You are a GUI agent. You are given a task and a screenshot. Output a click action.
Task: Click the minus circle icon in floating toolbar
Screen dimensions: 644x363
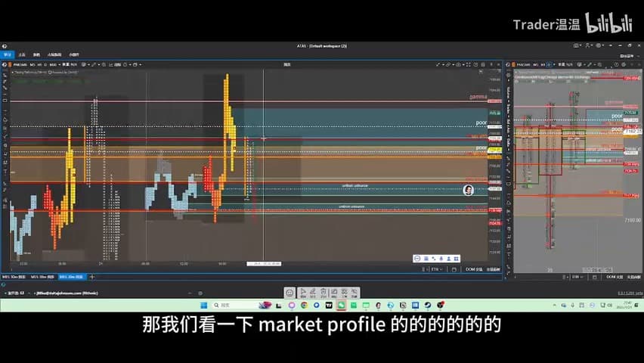click(417, 259)
